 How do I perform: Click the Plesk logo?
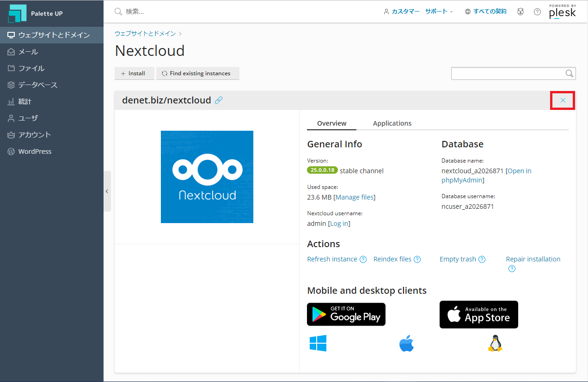(563, 12)
